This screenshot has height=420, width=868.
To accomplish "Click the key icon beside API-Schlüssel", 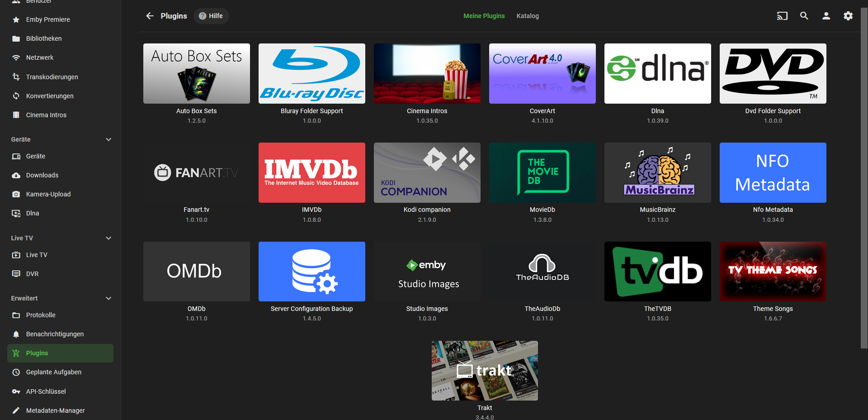I will [x=16, y=391].
